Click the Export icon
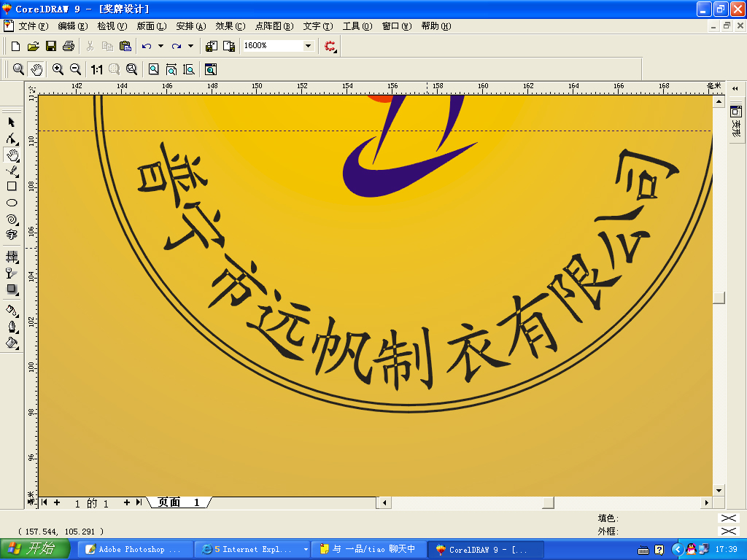Image resolution: width=747 pixels, height=560 pixels. [229, 46]
